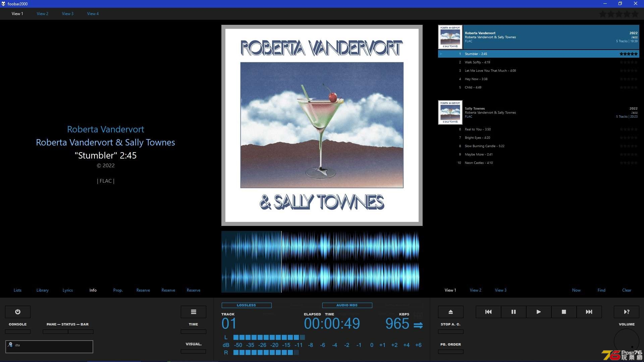Click the large album cover art
Image resolution: width=644 pixels, height=362 pixels.
[322, 125]
